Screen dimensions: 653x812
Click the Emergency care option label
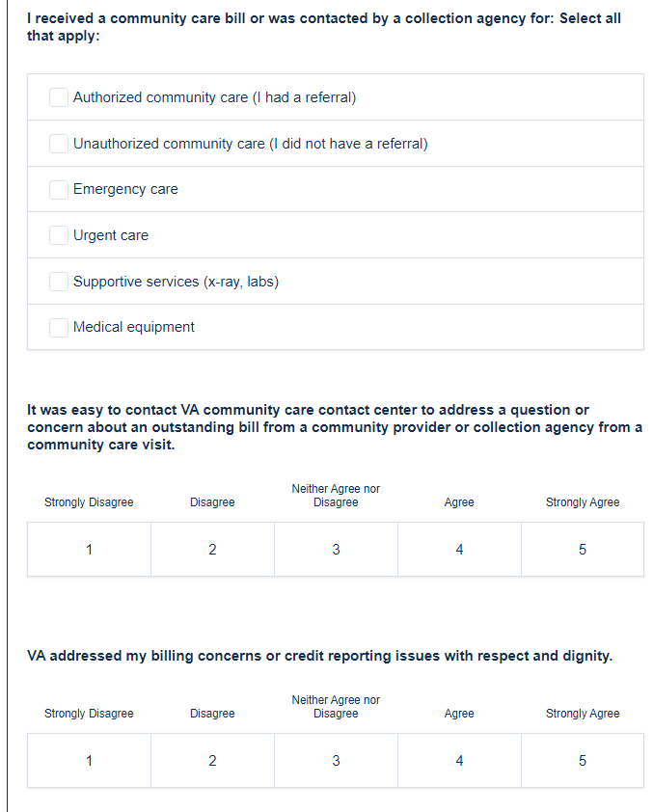125,189
